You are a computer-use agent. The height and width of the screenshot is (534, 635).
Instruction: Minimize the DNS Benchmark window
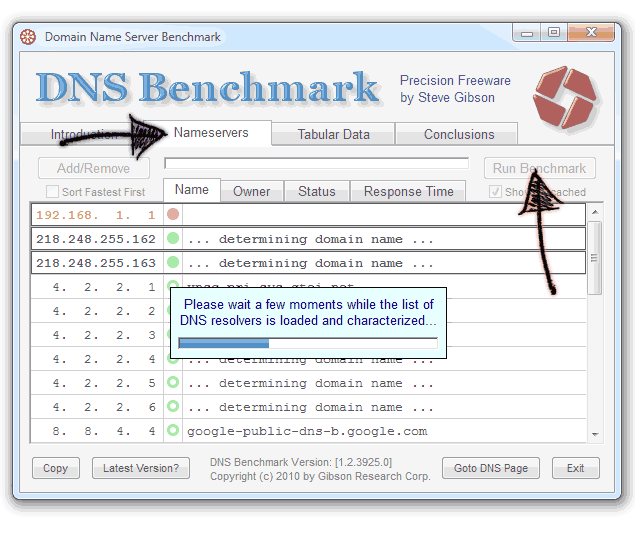[x=526, y=33]
